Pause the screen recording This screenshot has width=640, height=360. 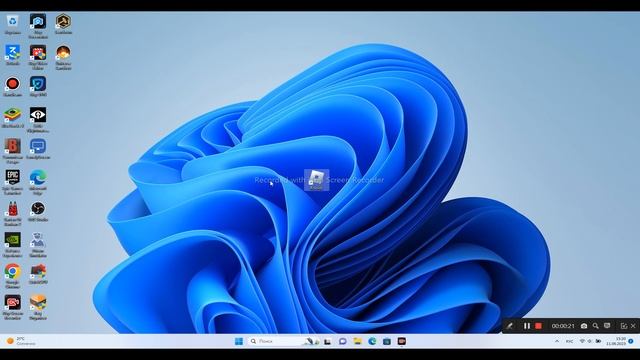click(x=527, y=326)
